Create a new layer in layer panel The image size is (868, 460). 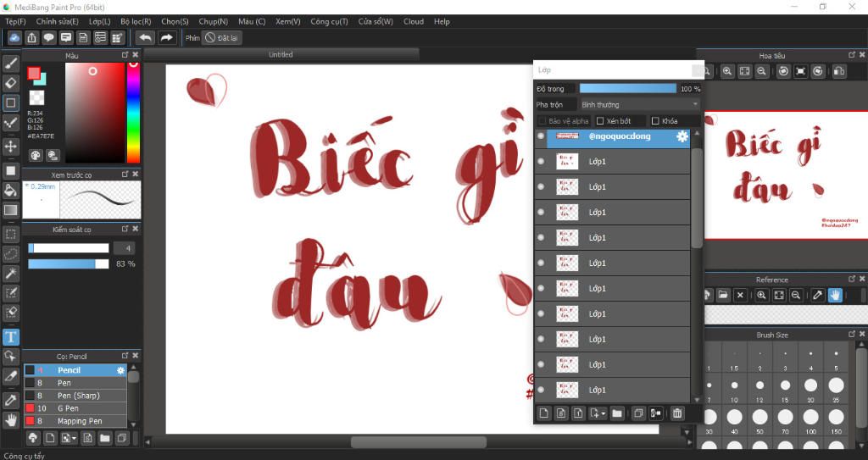coord(544,413)
